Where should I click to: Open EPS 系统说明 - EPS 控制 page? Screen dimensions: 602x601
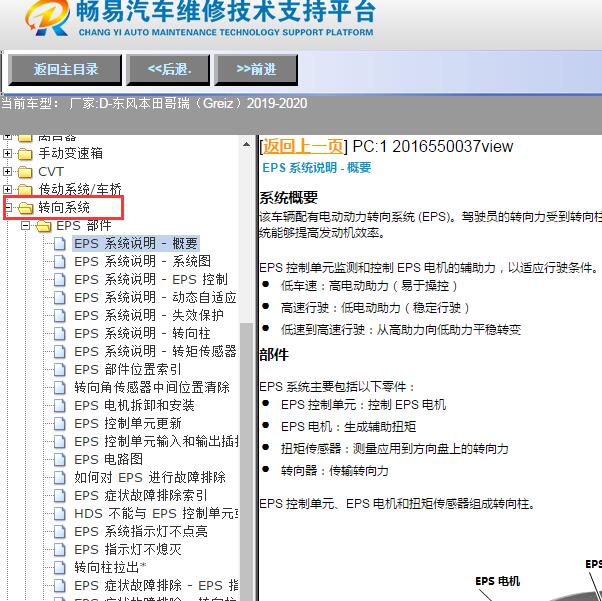tap(151, 280)
